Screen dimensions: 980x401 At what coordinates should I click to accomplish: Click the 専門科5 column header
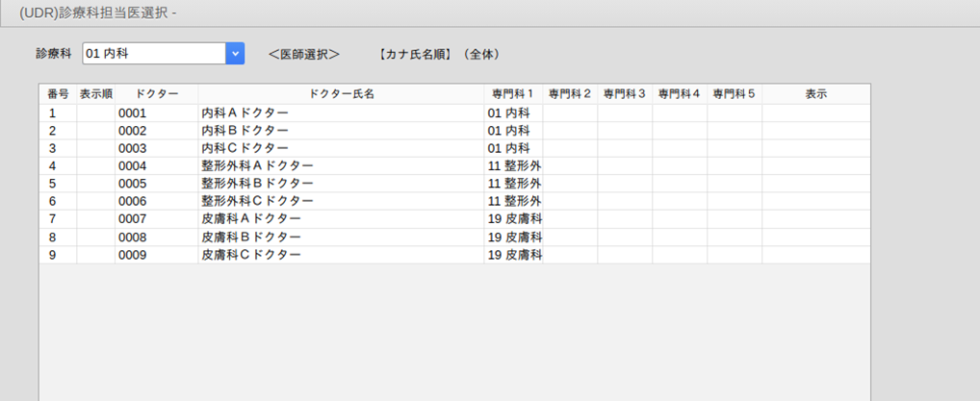pyautogui.click(x=735, y=94)
